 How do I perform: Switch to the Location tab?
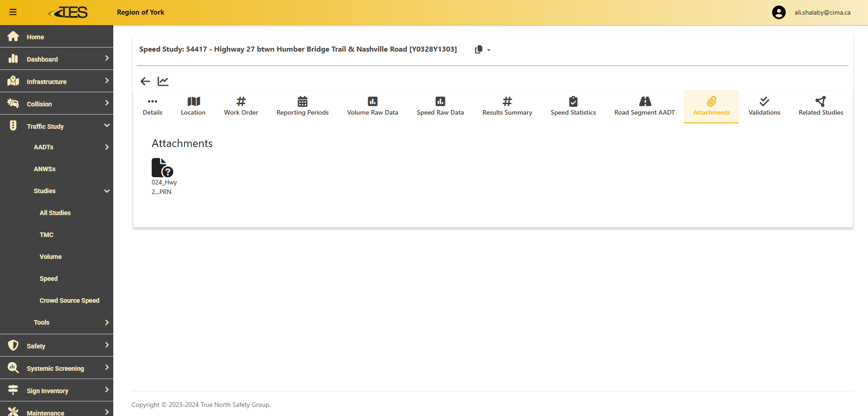click(x=193, y=106)
